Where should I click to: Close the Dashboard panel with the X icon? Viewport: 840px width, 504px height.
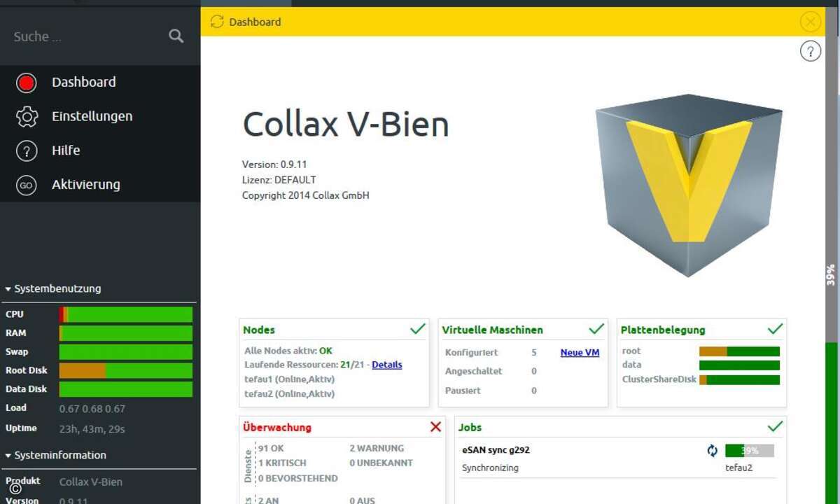pos(811,22)
